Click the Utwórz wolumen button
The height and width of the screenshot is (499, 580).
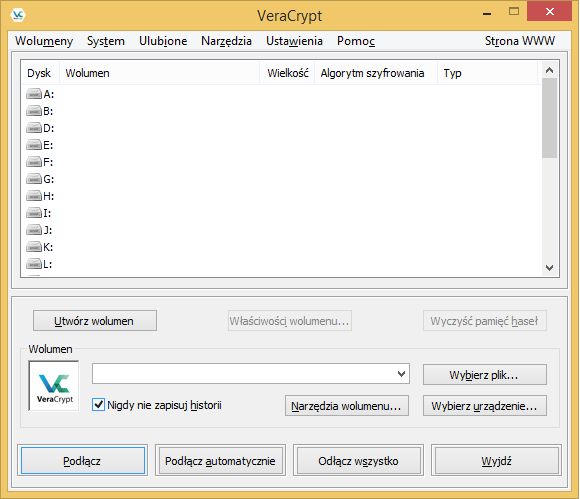95,321
